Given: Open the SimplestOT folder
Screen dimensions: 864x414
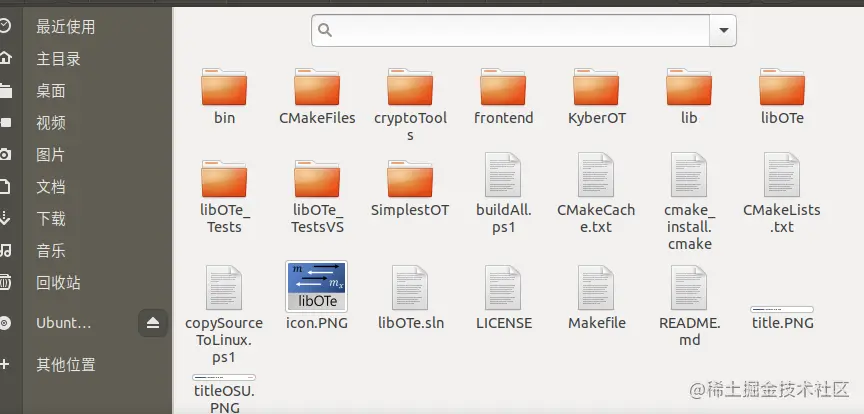Looking at the screenshot, I should 410,179.
